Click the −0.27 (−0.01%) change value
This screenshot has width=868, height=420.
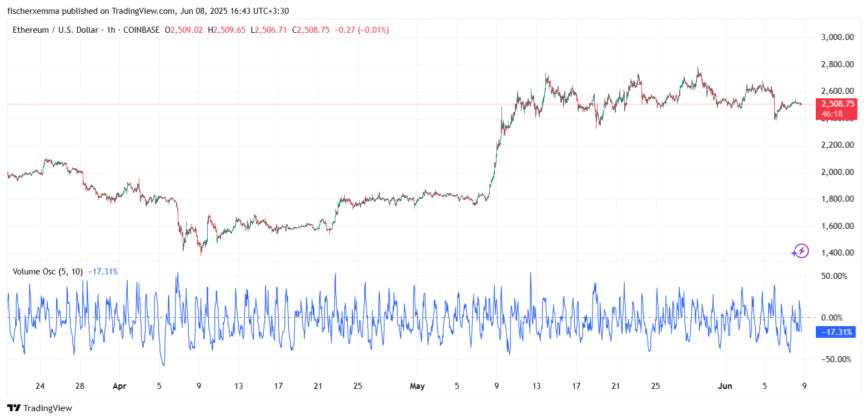[360, 30]
